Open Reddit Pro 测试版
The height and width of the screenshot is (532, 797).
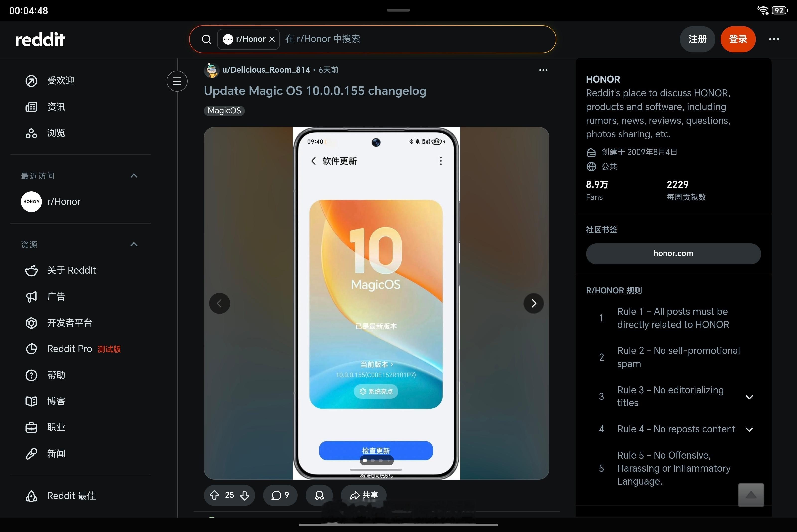pos(81,349)
